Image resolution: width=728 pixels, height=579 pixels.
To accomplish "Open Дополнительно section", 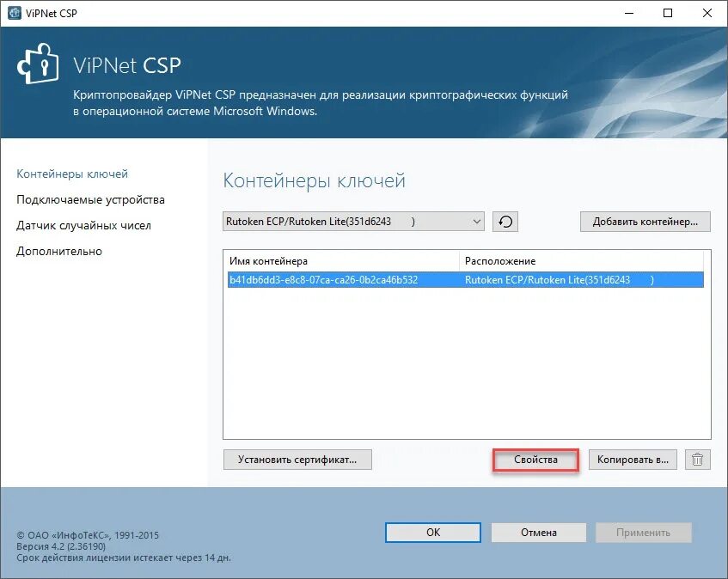I will (59, 252).
